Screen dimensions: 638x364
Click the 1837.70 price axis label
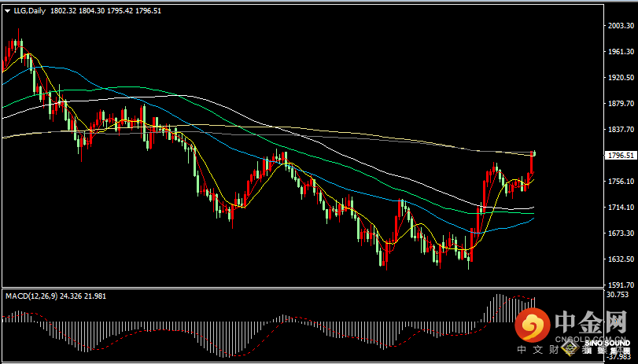[621, 130]
